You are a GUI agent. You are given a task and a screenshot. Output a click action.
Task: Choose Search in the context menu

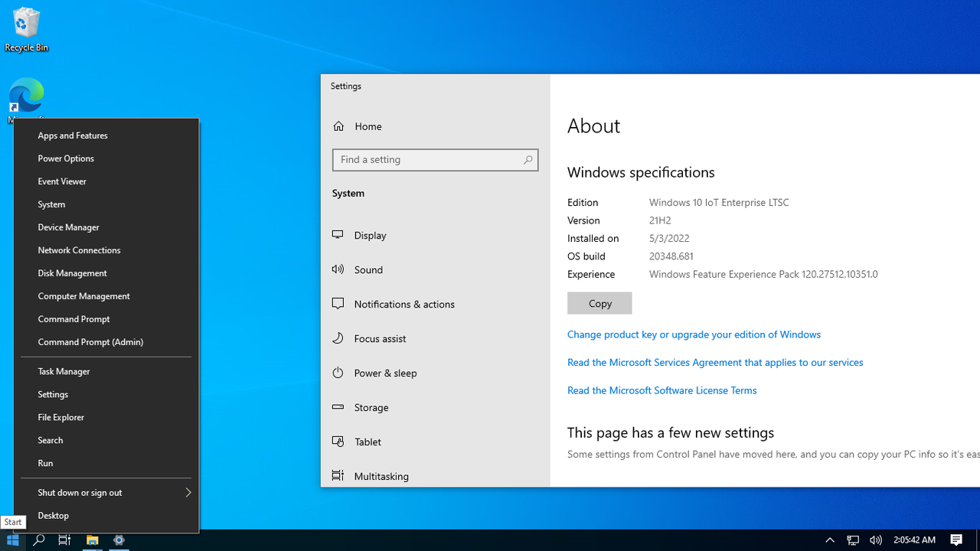click(x=106, y=440)
